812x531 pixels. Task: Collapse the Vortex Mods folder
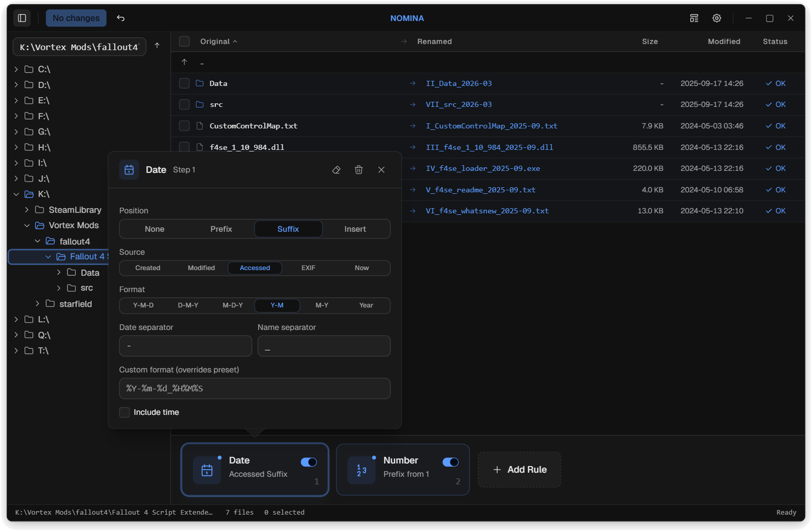pos(27,226)
